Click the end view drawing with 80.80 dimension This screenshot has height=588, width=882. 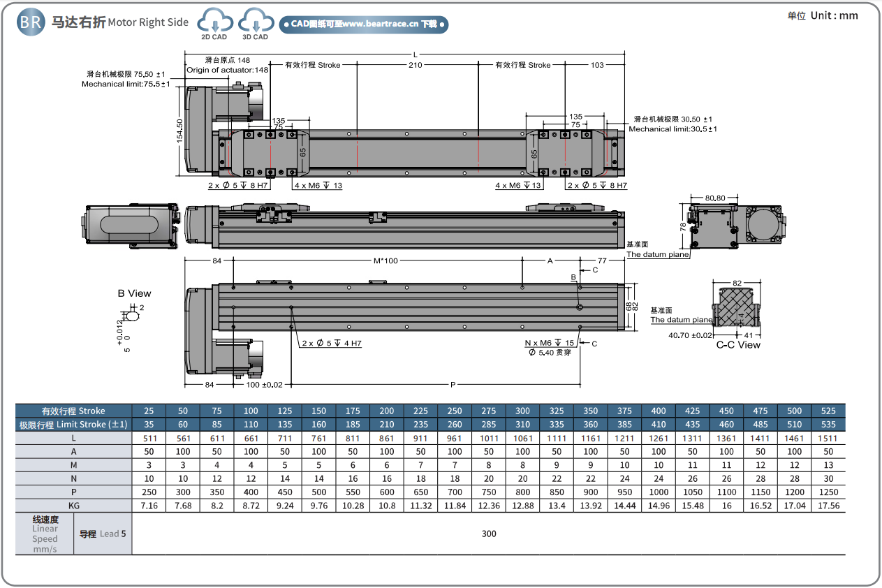tap(737, 225)
